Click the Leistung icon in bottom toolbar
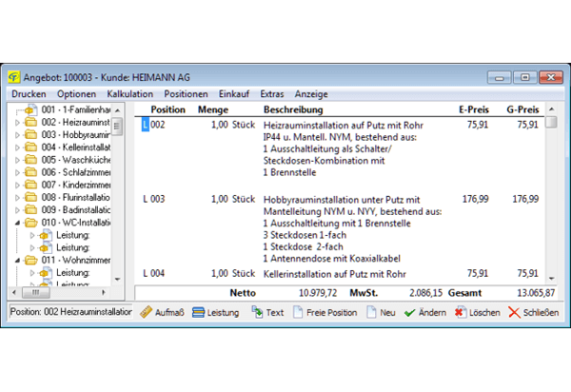This screenshot has width=571, height=392. coord(197,312)
